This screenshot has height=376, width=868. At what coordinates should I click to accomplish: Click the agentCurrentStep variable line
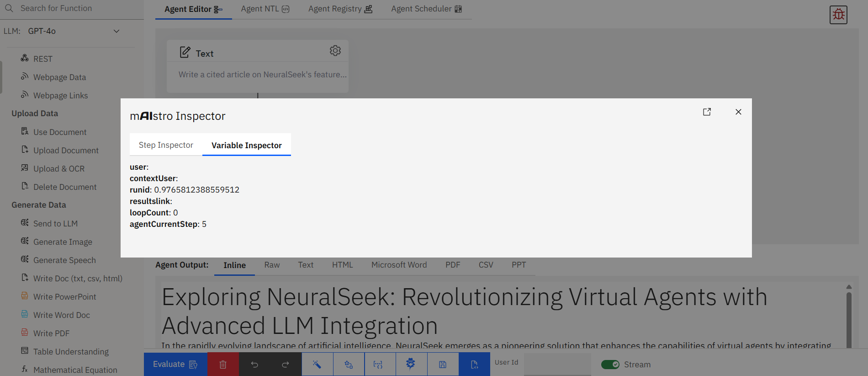(x=168, y=224)
